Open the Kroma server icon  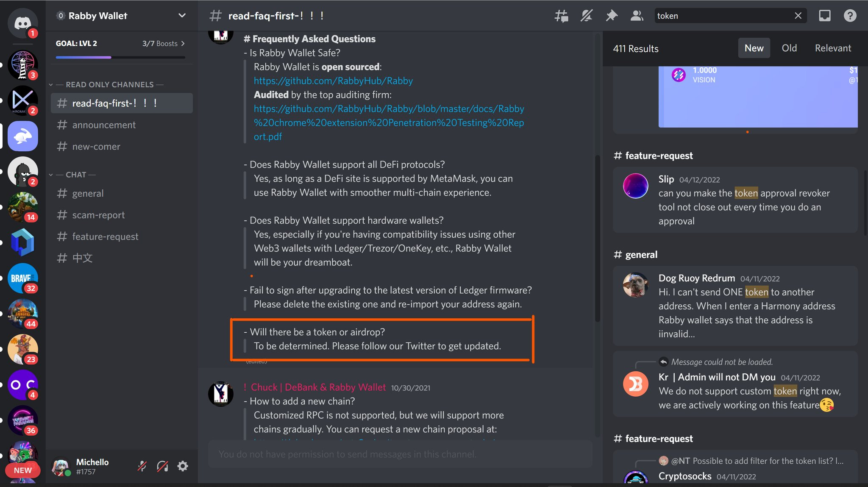tap(22, 100)
